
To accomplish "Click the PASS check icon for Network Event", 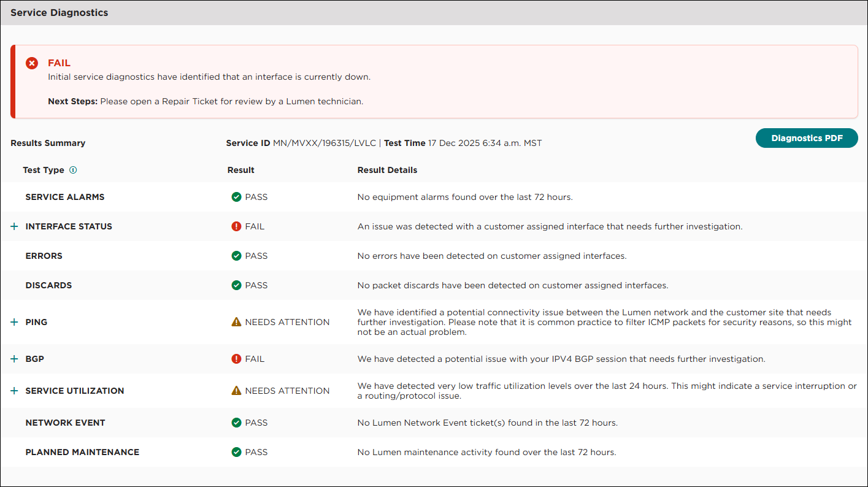I will 236,423.
